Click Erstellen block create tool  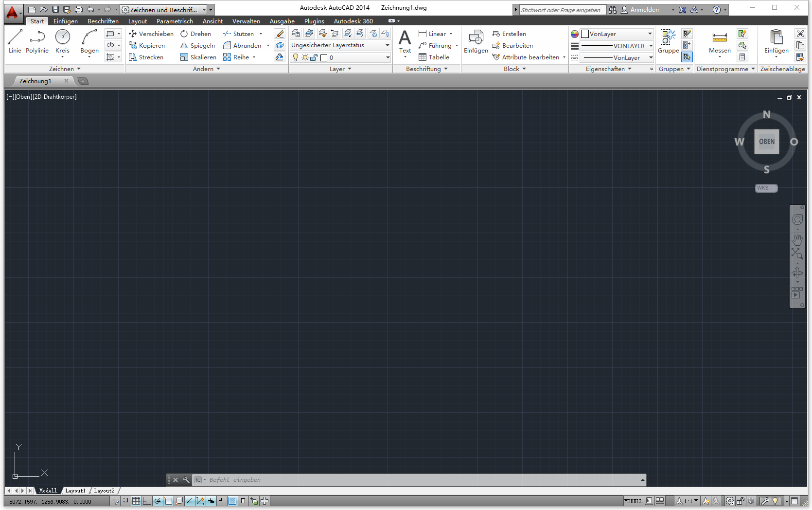[x=509, y=34]
